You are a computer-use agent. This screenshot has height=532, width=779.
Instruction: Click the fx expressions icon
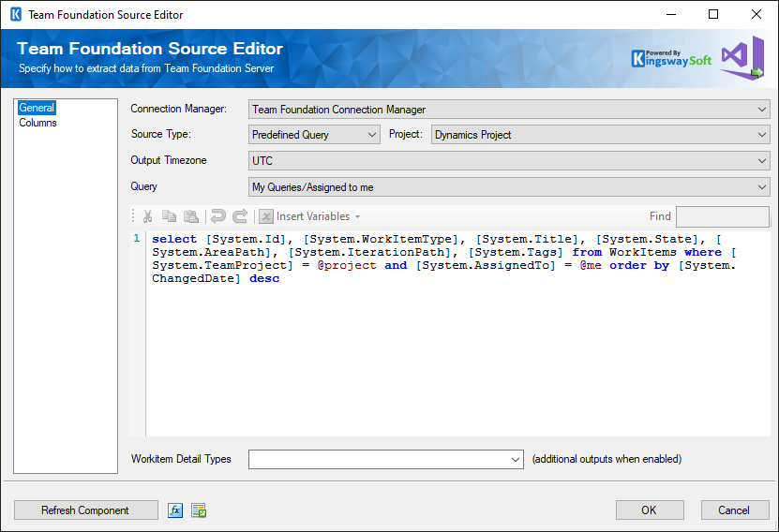(175, 510)
